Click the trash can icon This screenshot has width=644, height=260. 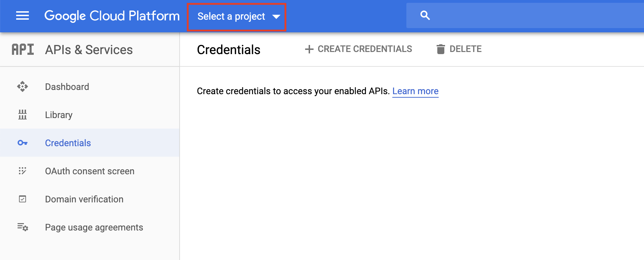440,49
